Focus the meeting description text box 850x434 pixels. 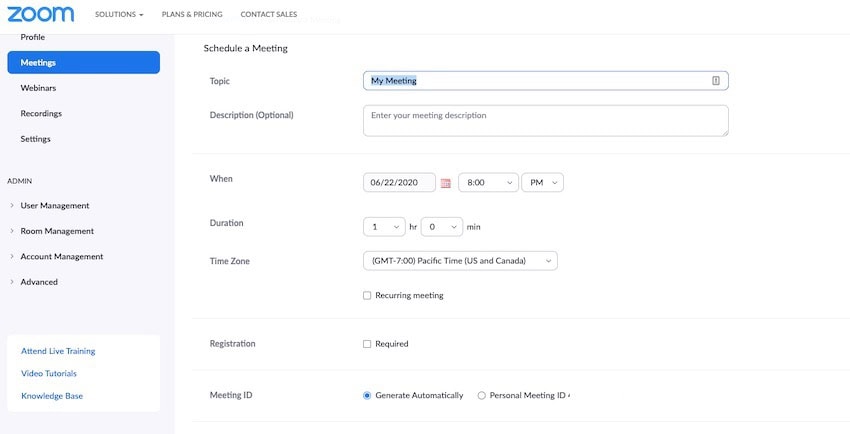(x=546, y=121)
